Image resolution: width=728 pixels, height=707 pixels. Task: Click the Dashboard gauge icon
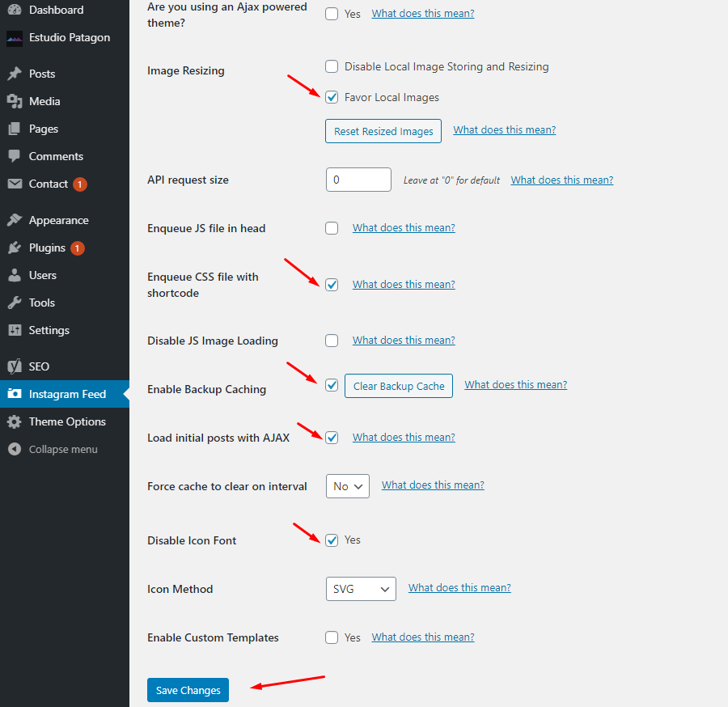coord(15,9)
